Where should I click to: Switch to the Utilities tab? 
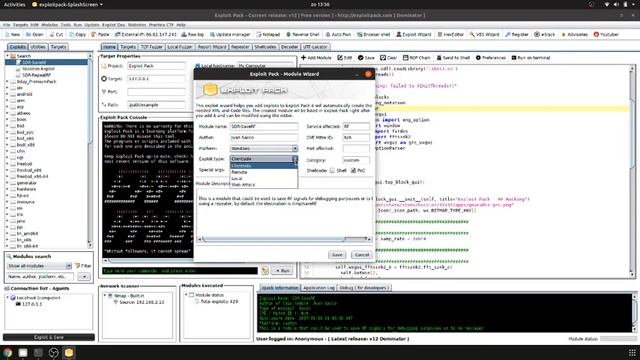(38, 47)
